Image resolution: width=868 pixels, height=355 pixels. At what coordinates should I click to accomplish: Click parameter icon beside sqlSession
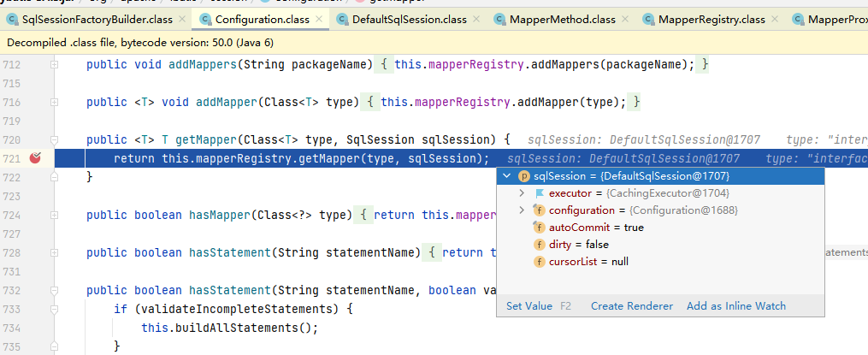[x=523, y=176]
